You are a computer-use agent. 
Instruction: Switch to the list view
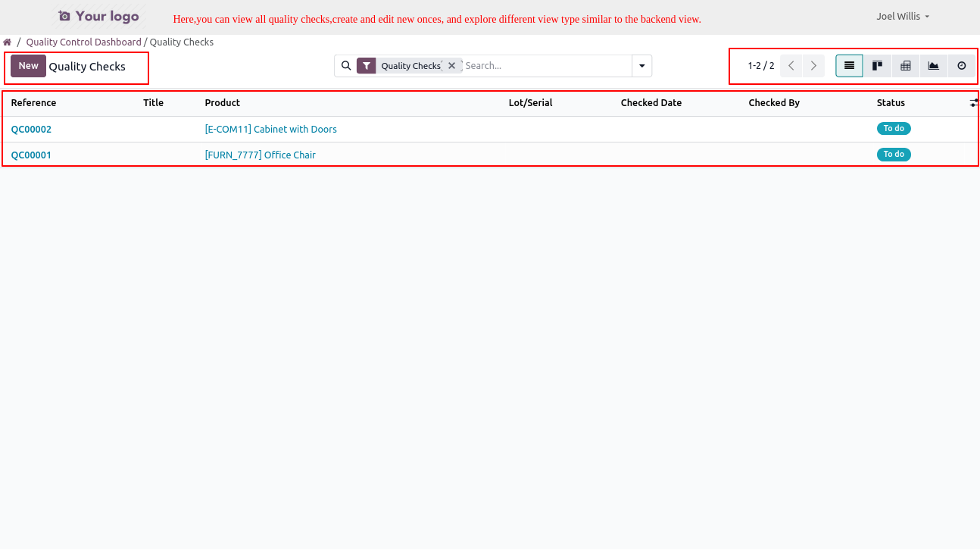(849, 66)
